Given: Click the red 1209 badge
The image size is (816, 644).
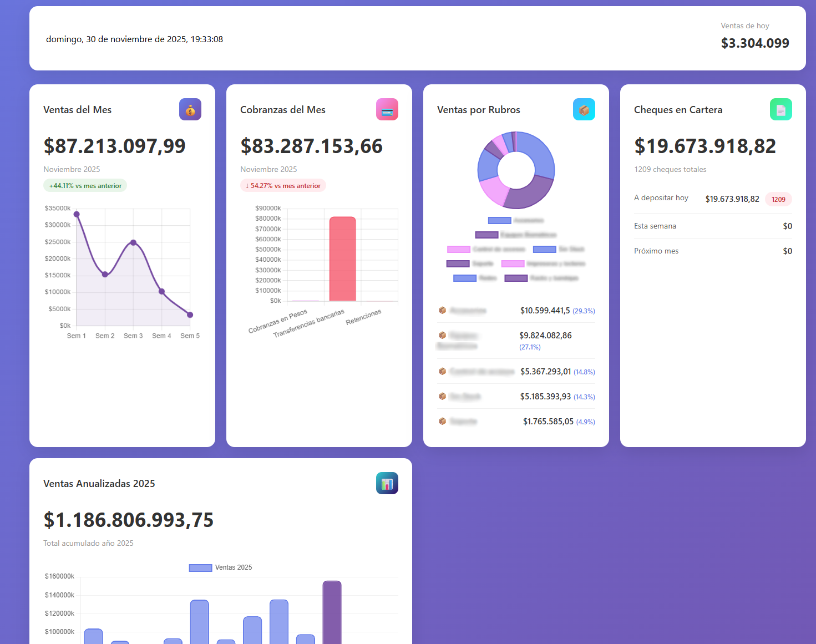Looking at the screenshot, I should [778, 199].
